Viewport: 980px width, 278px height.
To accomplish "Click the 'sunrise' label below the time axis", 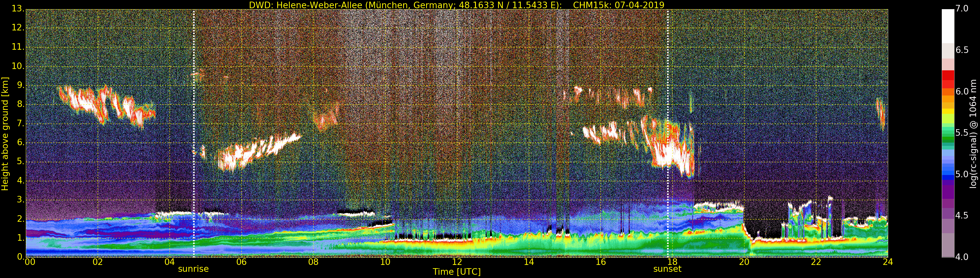I will tap(193, 269).
